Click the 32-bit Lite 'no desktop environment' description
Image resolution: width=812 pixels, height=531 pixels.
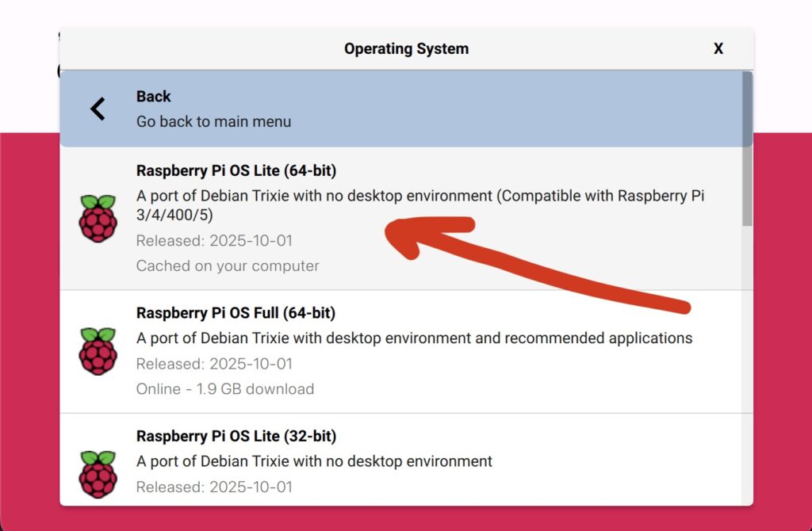[314, 461]
